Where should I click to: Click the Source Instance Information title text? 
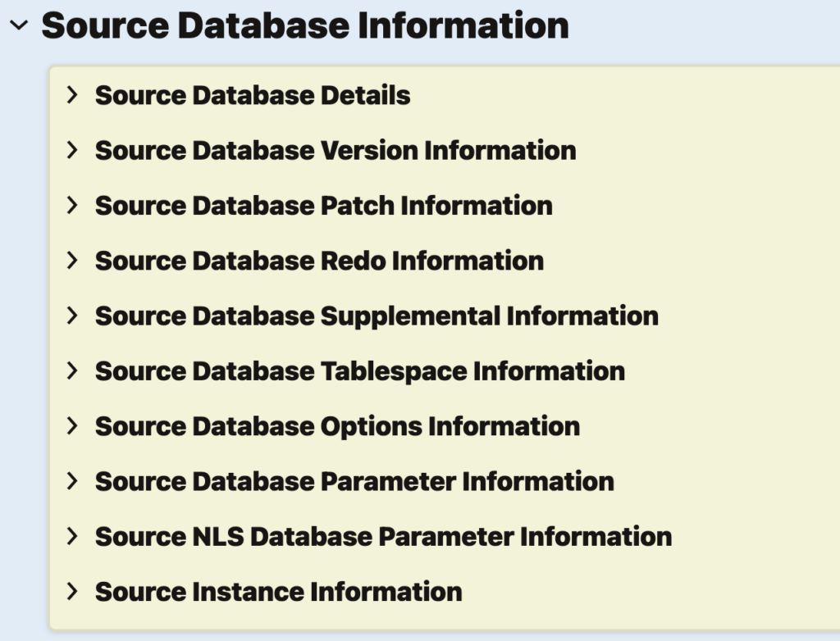[278, 592]
